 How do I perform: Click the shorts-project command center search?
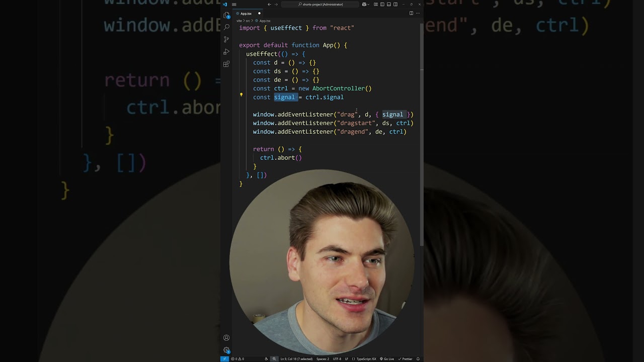(x=320, y=5)
